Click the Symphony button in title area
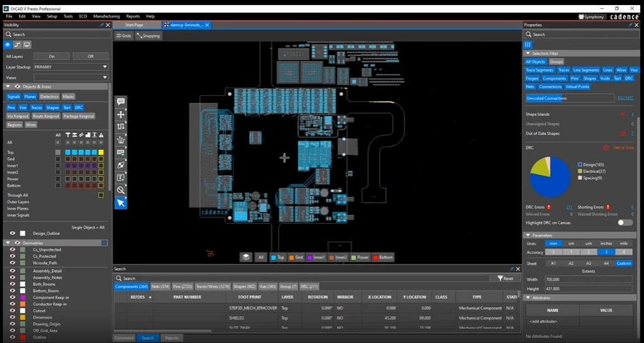 tap(591, 17)
